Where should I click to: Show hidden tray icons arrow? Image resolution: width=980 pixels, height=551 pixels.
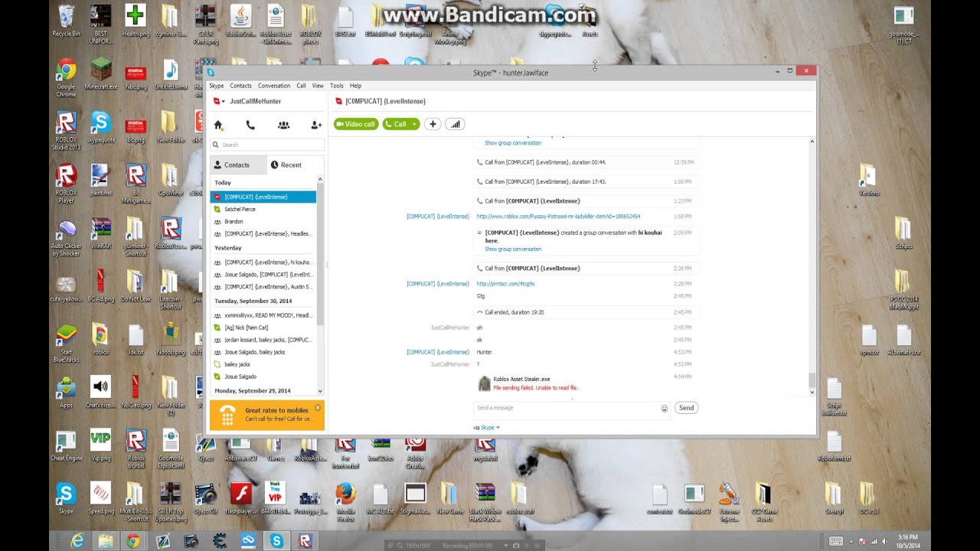852,541
